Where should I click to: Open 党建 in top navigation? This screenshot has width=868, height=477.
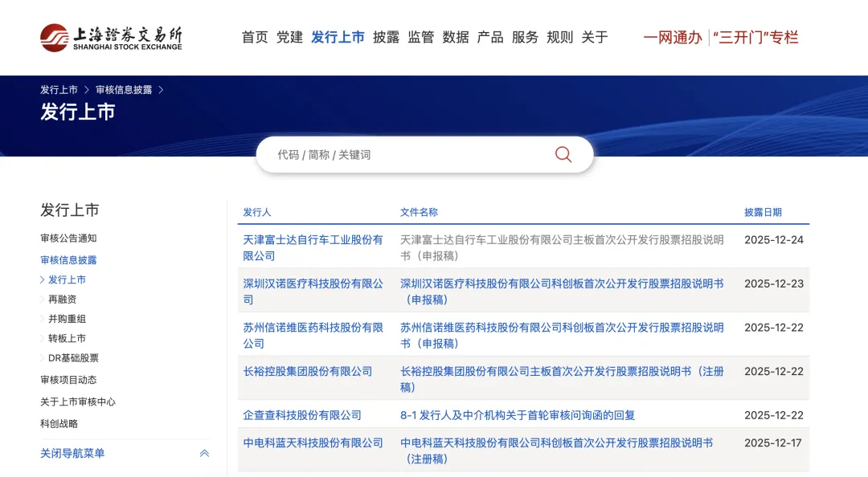[289, 37]
